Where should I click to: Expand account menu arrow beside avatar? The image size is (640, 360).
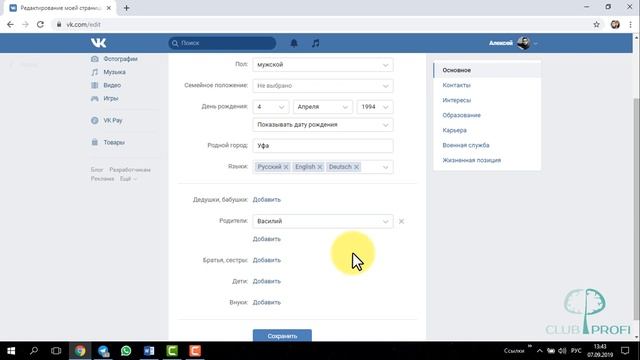pyautogui.click(x=536, y=43)
